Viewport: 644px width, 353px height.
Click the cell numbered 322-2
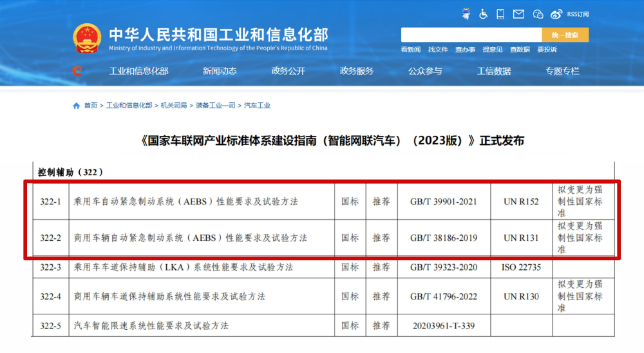50,238
